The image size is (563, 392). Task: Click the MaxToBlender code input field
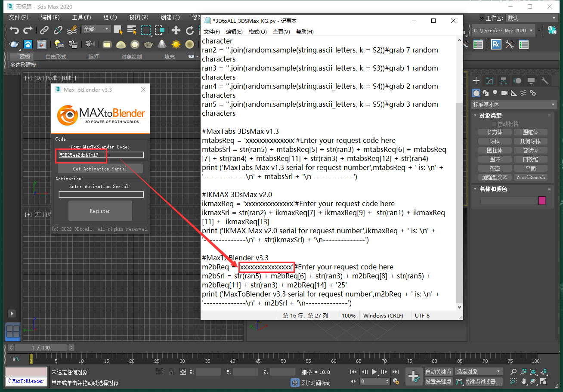[x=101, y=155]
